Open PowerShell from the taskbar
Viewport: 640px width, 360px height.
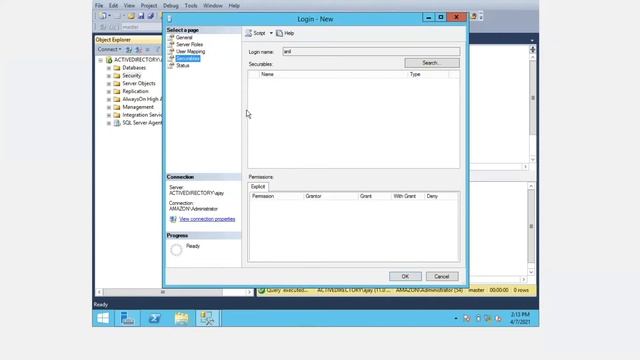(154, 318)
